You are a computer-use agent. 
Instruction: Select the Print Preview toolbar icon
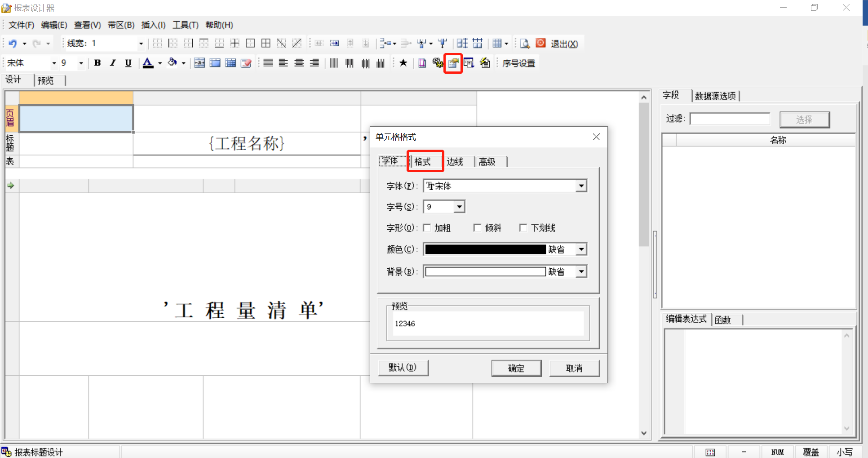click(x=525, y=43)
